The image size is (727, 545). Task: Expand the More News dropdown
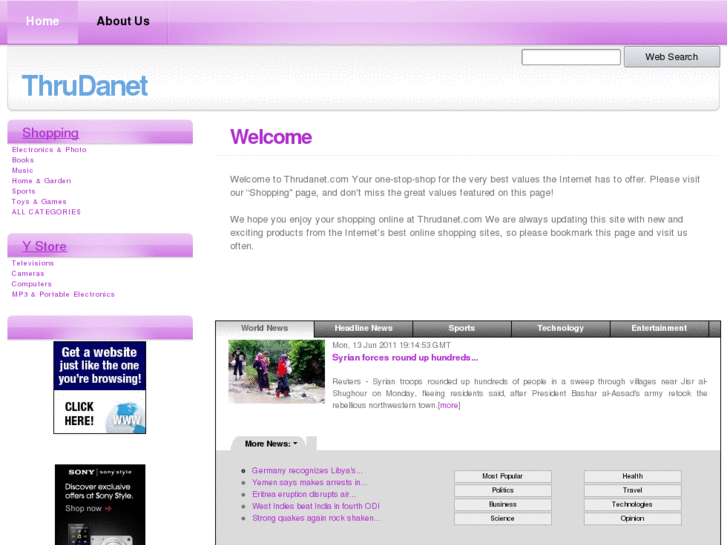pos(271,444)
